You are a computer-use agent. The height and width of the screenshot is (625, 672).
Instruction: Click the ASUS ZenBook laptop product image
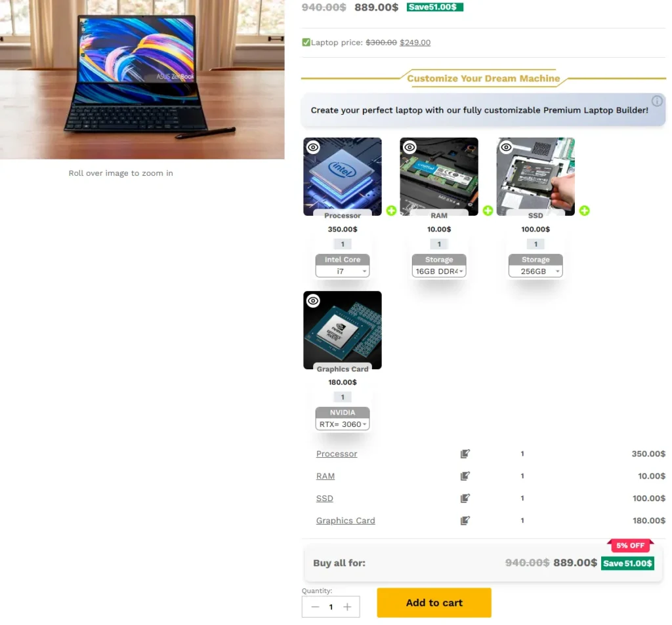tap(142, 79)
